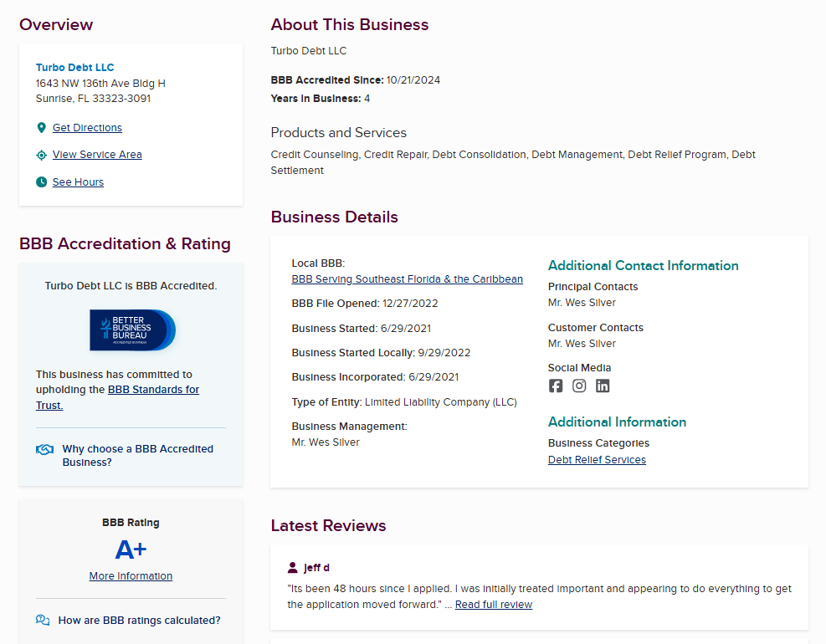Click More Information under the A+ rating
The width and height of the screenshot is (826, 644).
point(131,576)
